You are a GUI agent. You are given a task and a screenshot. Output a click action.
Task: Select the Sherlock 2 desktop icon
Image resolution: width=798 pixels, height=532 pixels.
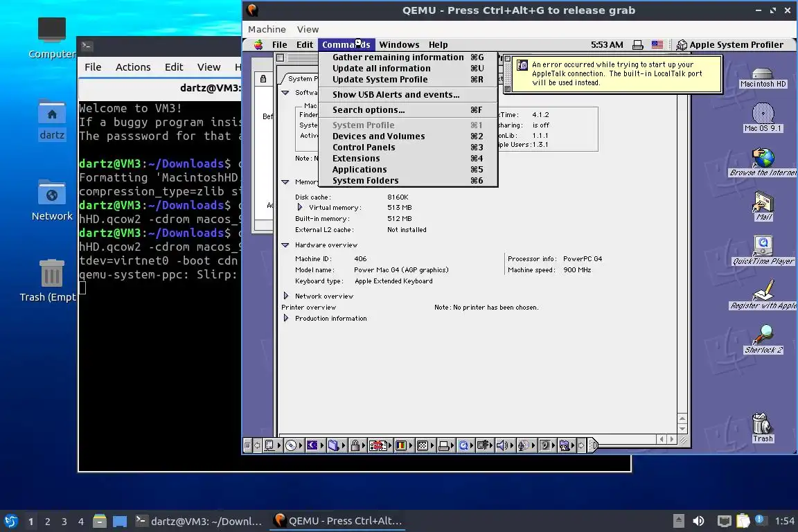pos(763,339)
